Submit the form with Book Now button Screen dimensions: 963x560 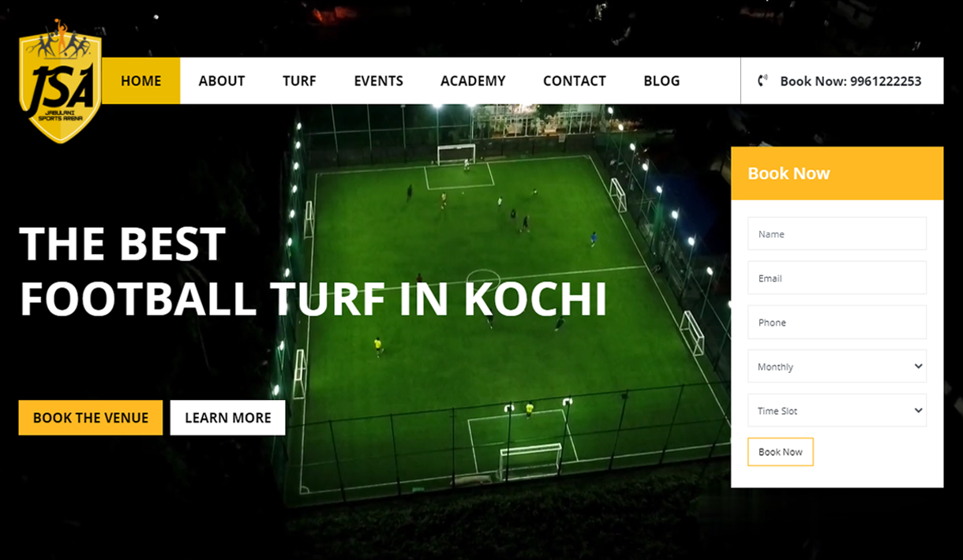tap(780, 452)
